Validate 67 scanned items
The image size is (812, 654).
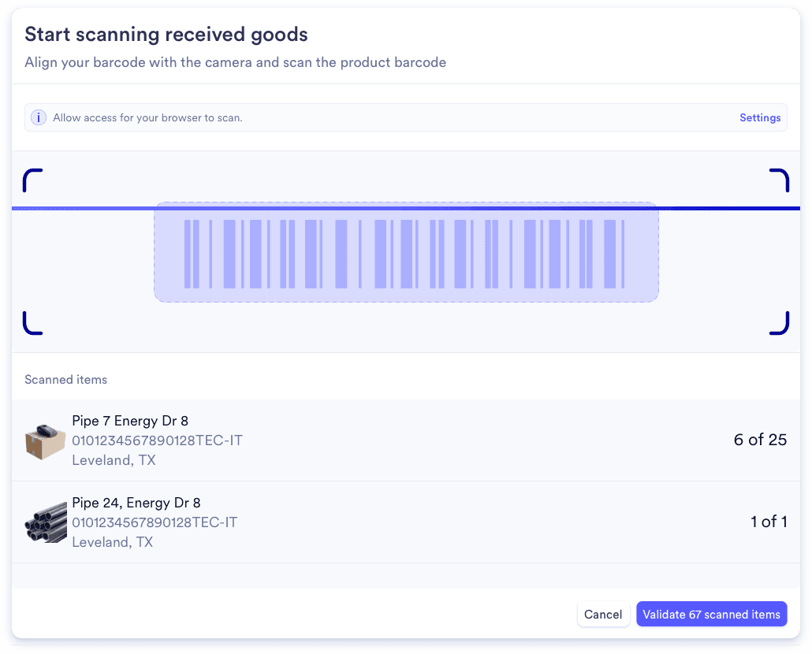[712, 614]
